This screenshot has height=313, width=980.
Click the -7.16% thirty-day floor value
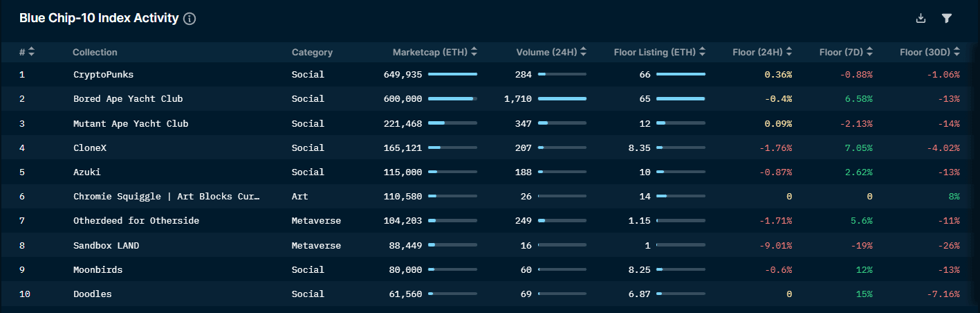click(x=943, y=294)
